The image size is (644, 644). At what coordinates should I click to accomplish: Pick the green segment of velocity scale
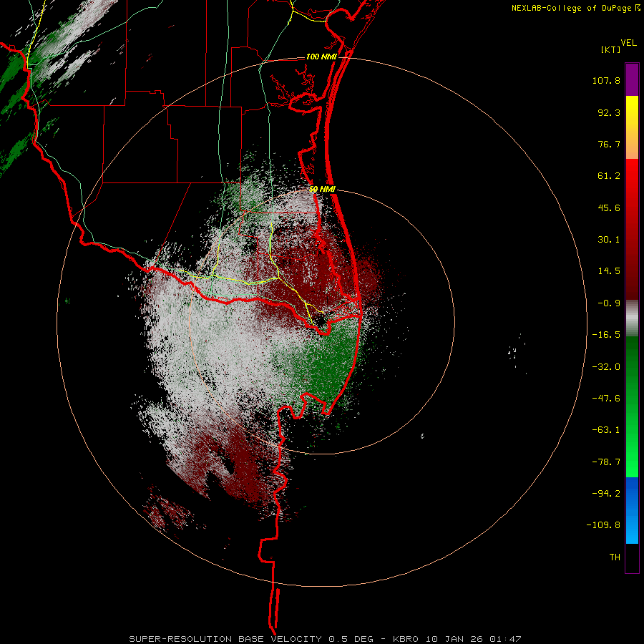point(632,406)
